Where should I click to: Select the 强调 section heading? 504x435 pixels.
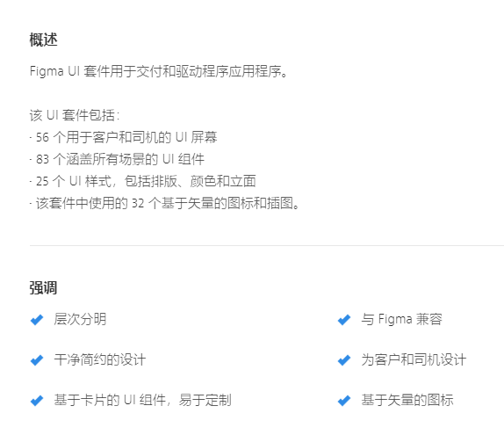43,287
